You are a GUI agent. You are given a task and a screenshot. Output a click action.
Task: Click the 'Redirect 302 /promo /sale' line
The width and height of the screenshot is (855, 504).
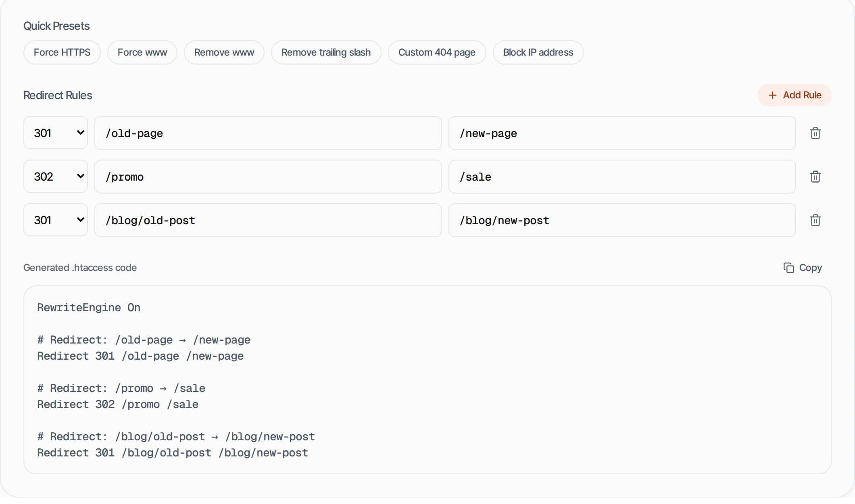click(x=118, y=404)
